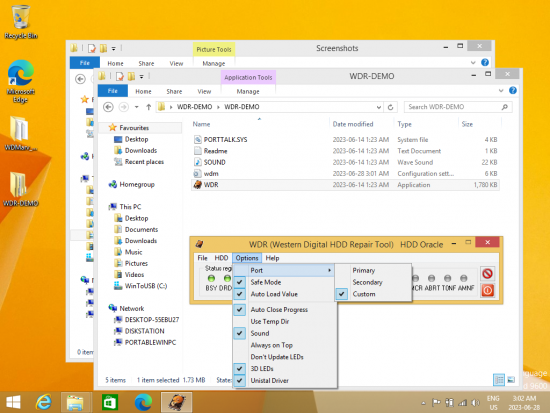Select Secondary port
Viewport: 550px width, 413px height.
click(373, 282)
